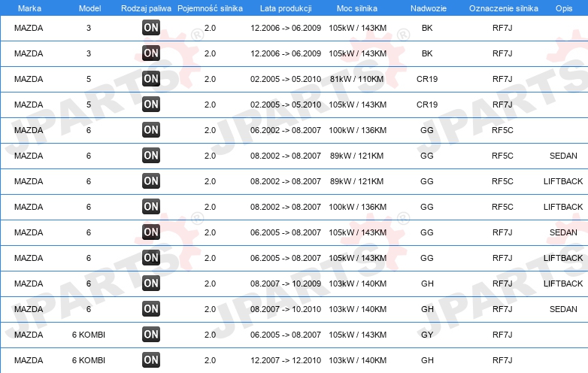Screen dimensions: 588x373
Task: Click SEDAN in the 06.2005 105kW row
Action: (563, 232)
